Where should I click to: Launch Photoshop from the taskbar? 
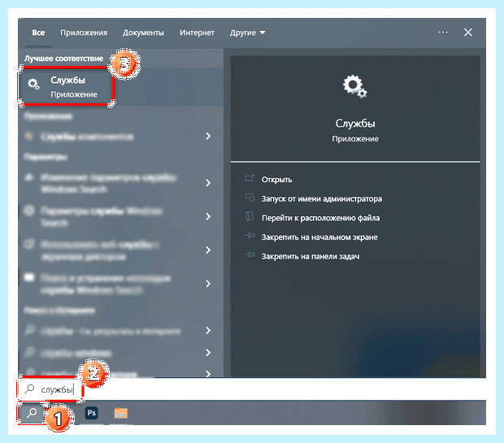(92, 413)
